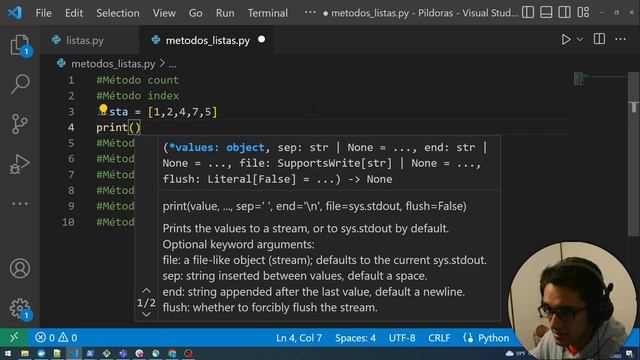Viewport: 640px width, 360px height.
Task: Open the Edit menu
Action: 74,13
